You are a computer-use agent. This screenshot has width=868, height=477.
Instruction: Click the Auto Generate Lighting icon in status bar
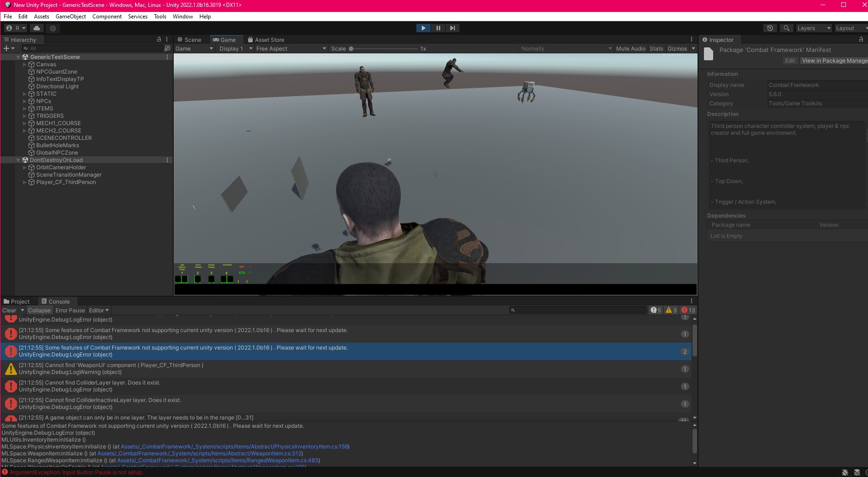(x=857, y=472)
